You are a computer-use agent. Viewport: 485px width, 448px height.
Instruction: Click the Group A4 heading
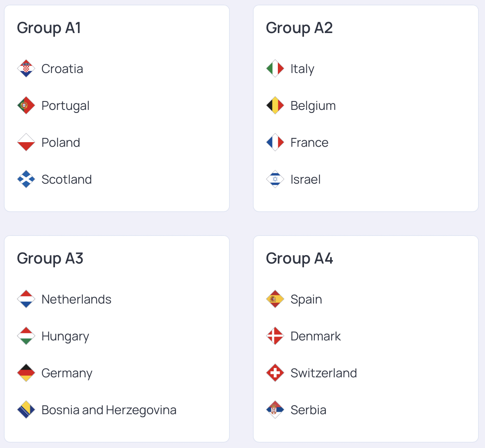[299, 259]
